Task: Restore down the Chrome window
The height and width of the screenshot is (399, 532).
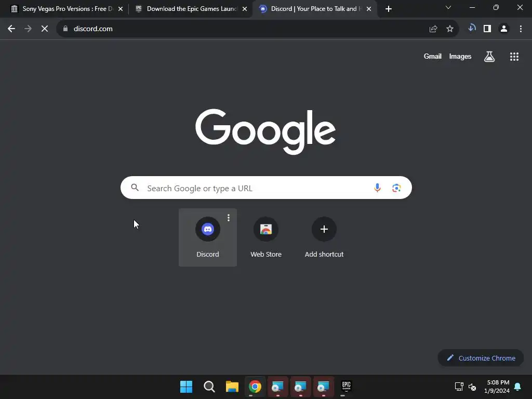Action: (496, 7)
